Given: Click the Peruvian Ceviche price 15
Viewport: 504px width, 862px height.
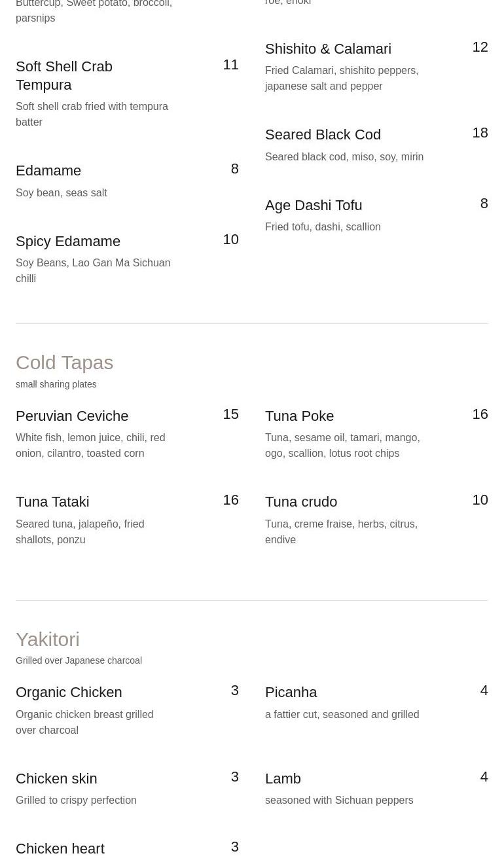Looking at the screenshot, I should click(x=230, y=414).
